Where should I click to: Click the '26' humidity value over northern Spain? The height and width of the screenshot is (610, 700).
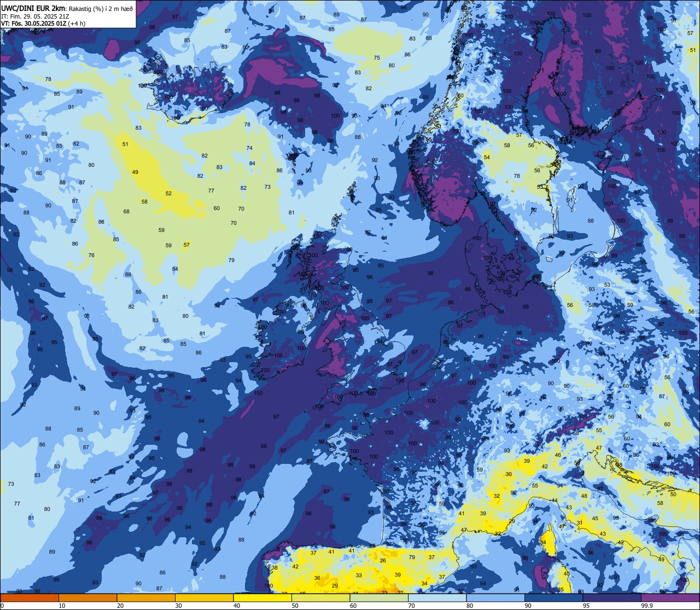click(383, 561)
